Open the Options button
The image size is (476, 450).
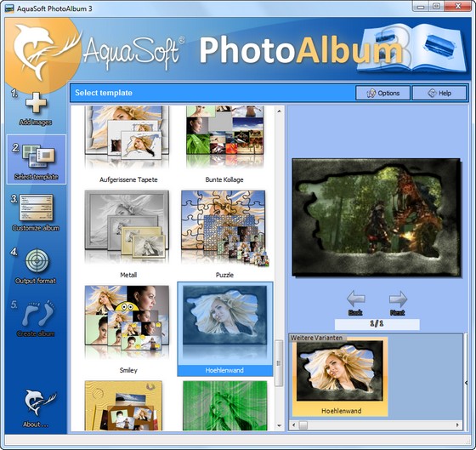382,93
